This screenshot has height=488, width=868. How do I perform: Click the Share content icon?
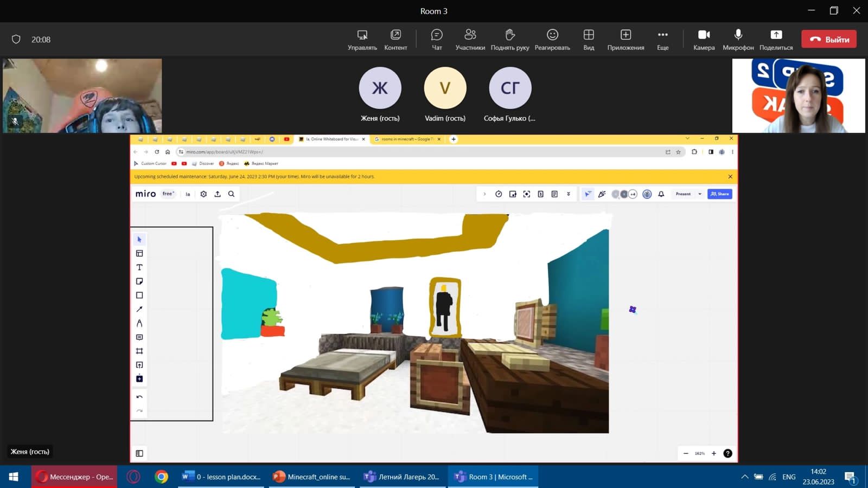tap(776, 40)
